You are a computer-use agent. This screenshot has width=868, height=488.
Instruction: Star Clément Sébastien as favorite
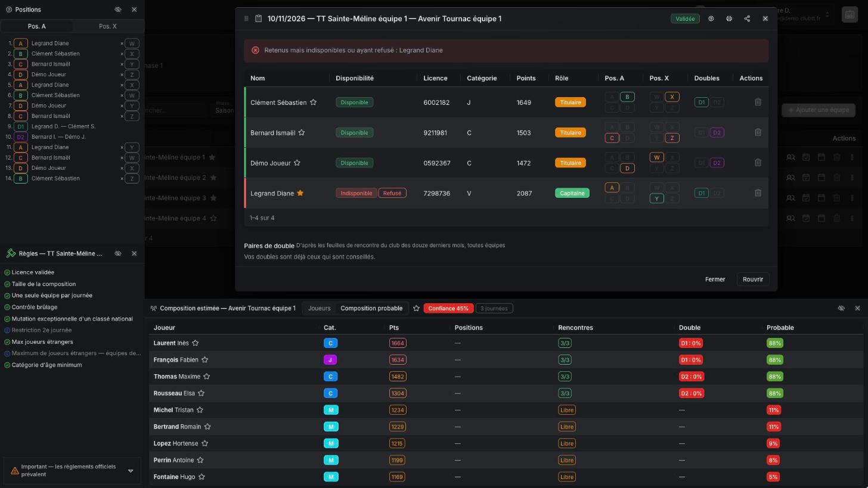313,102
